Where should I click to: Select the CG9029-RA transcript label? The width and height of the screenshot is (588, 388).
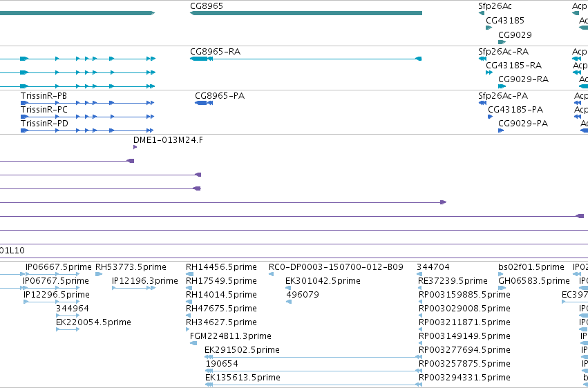(524, 79)
